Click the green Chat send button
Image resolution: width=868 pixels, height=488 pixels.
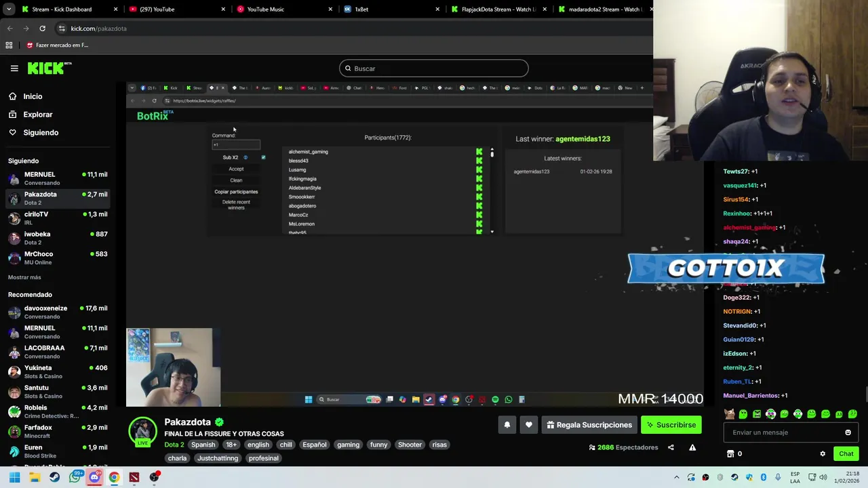pyautogui.click(x=846, y=454)
